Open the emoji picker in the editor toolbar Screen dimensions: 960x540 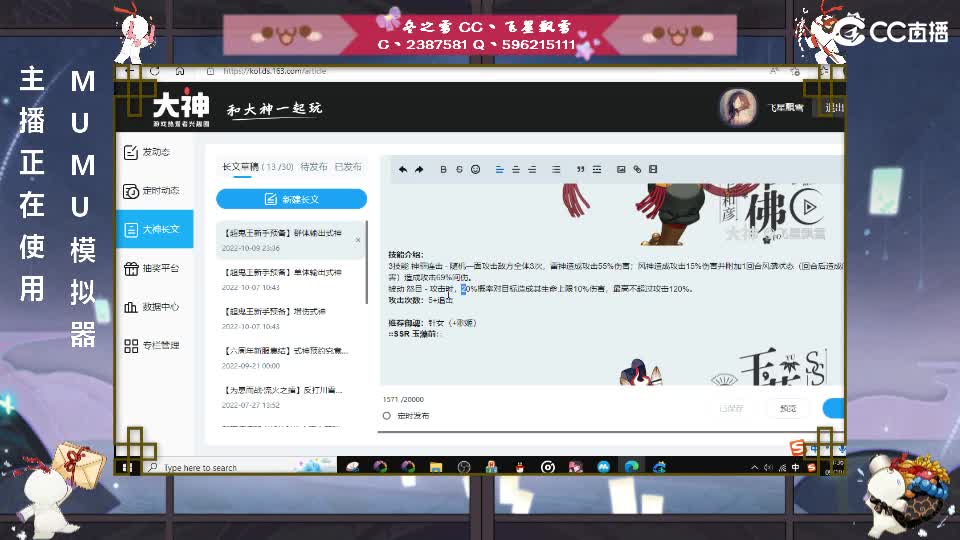pos(476,170)
